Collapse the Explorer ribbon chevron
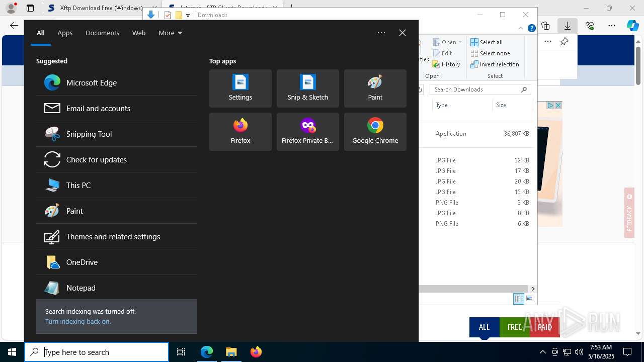Screen dimensions: 644x362 [x=521, y=28]
